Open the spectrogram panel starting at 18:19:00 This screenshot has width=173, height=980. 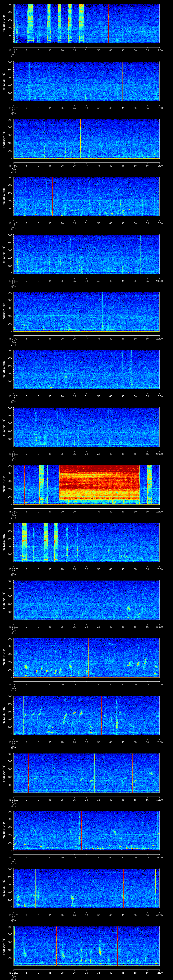(87, 196)
